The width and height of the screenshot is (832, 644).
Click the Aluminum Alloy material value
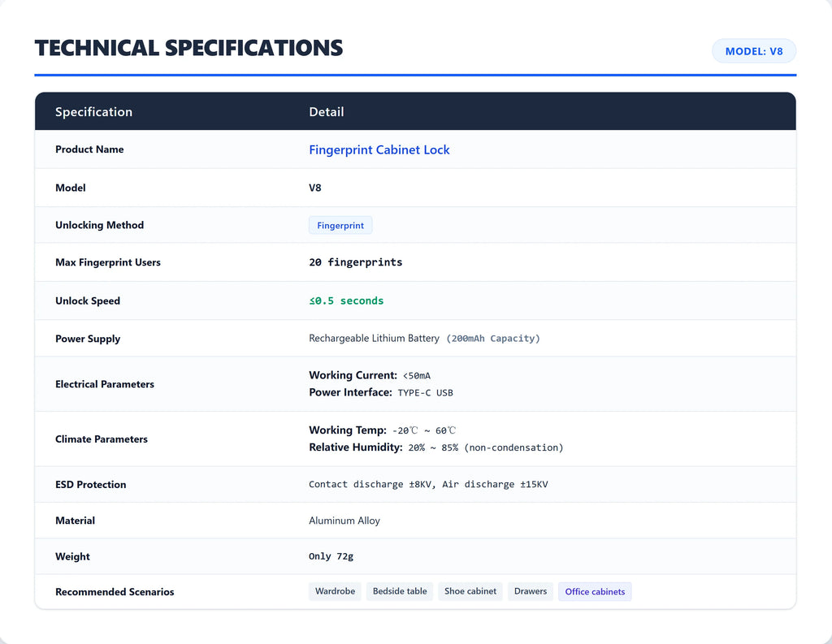pyautogui.click(x=344, y=521)
